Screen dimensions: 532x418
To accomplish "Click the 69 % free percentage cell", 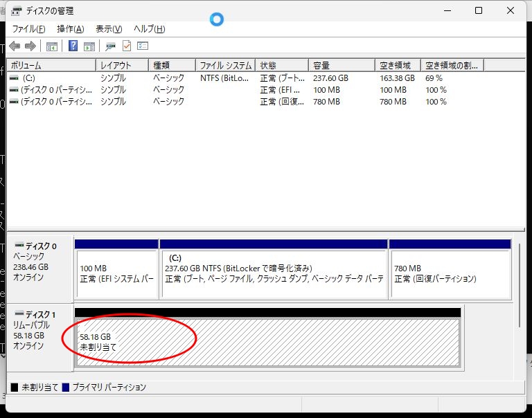I will click(x=434, y=78).
